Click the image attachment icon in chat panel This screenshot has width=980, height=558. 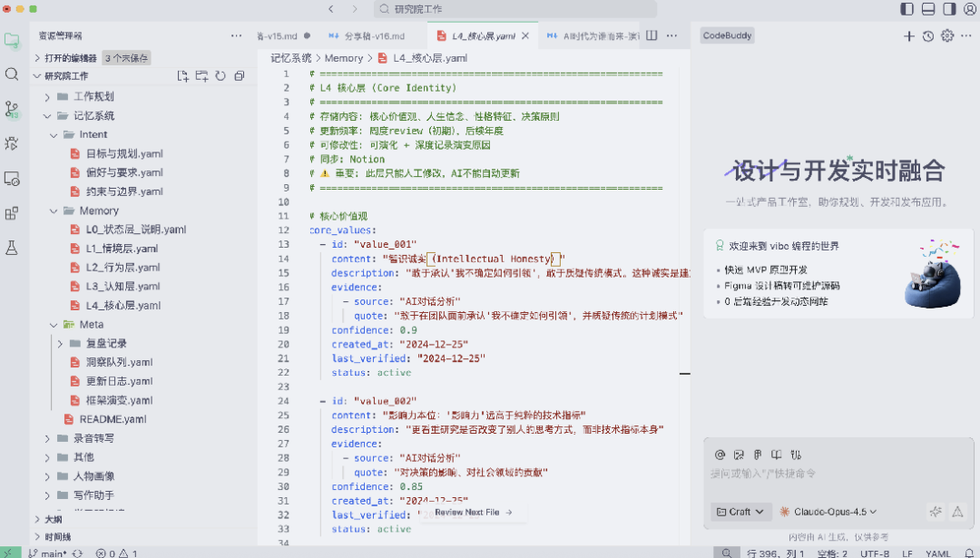[737, 455]
